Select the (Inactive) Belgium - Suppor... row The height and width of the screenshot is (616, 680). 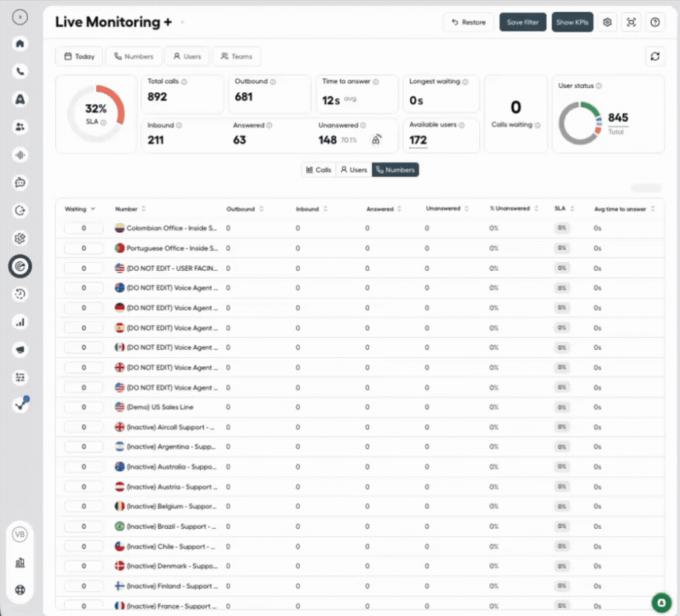pyautogui.click(x=360, y=506)
